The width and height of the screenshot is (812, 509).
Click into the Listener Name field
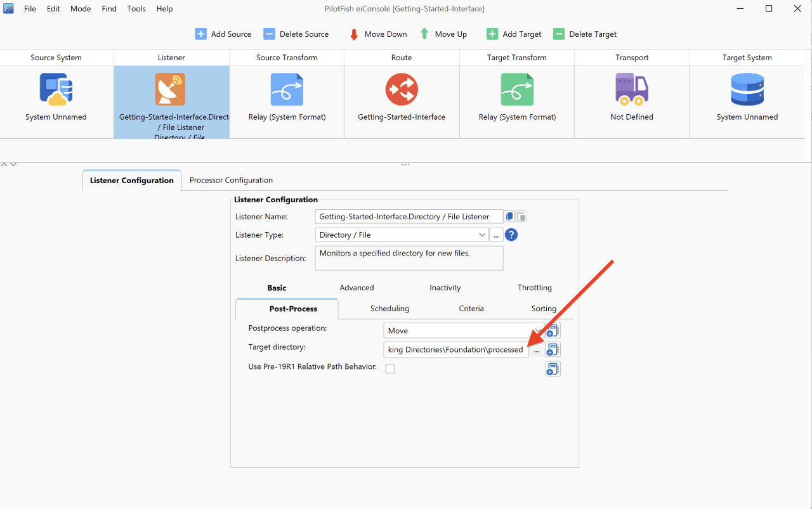(x=409, y=217)
